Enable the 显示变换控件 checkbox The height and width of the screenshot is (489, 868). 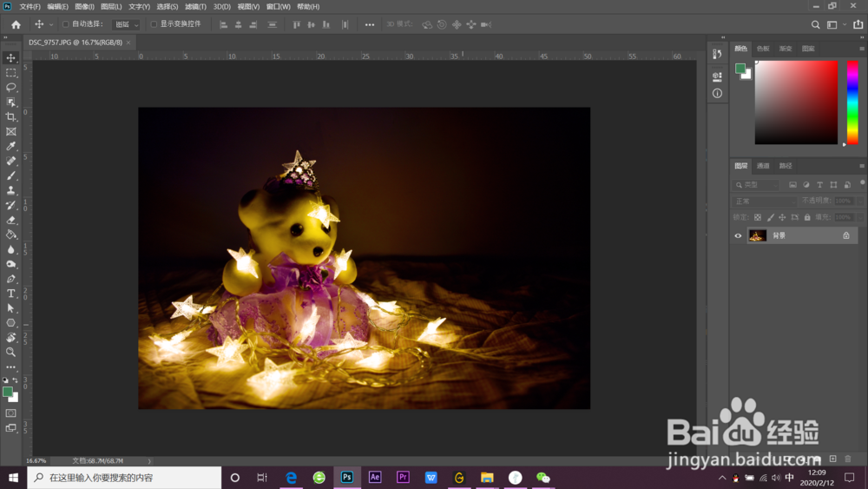154,24
